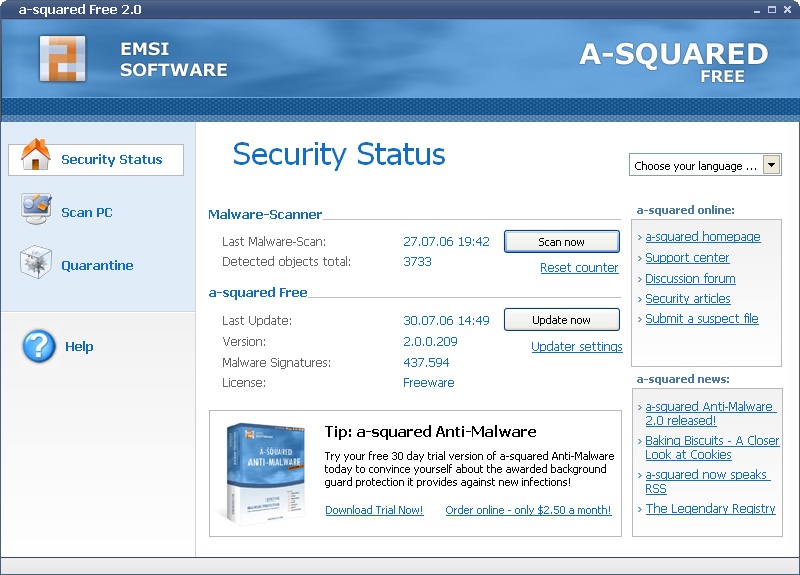The width and height of the screenshot is (800, 575).
Task: Open Baking Biscuits cookies news article
Action: coord(712,447)
